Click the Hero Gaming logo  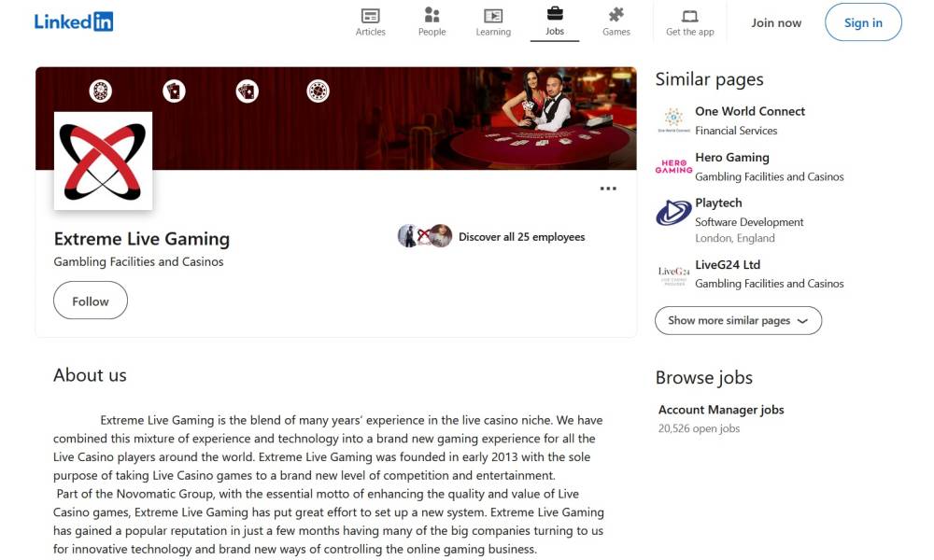click(x=673, y=167)
